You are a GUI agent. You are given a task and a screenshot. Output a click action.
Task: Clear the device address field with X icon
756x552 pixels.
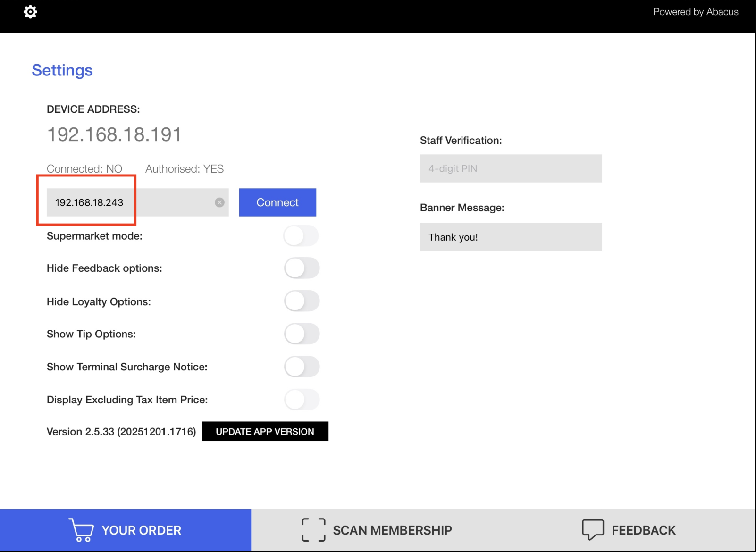coord(219,202)
